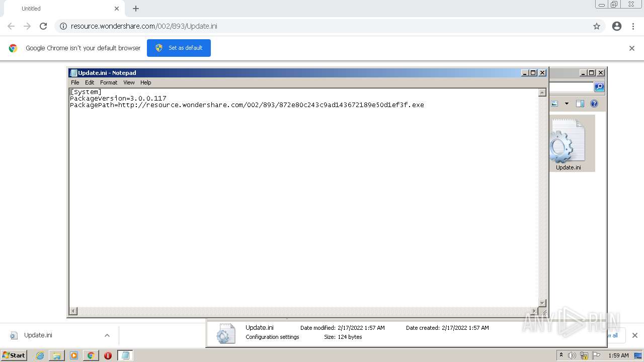Close the Untitled tab
Image resolution: width=644 pixels, height=362 pixels.
(x=117, y=9)
